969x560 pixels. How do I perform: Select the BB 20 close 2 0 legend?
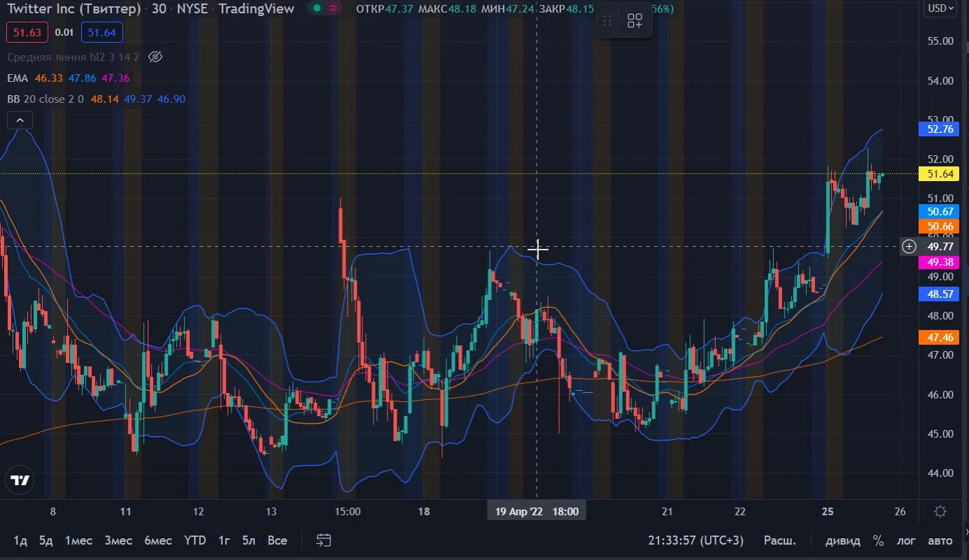pyautogui.click(x=45, y=99)
